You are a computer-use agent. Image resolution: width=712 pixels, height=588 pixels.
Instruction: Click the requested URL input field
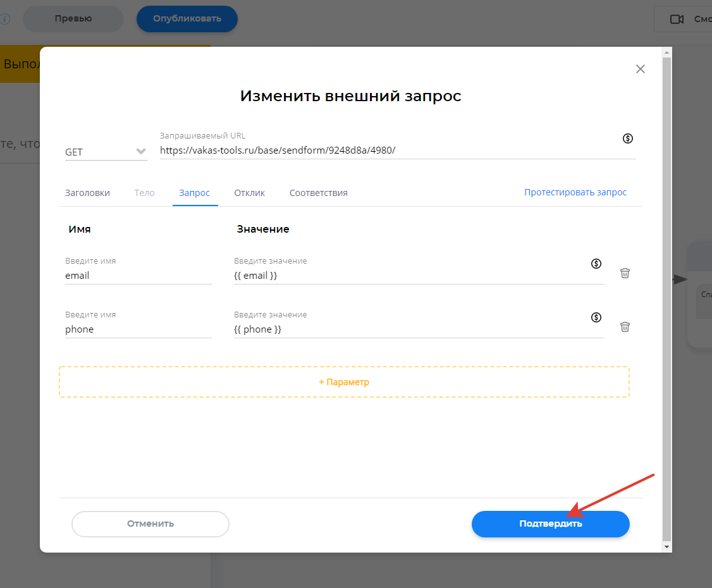click(x=386, y=150)
